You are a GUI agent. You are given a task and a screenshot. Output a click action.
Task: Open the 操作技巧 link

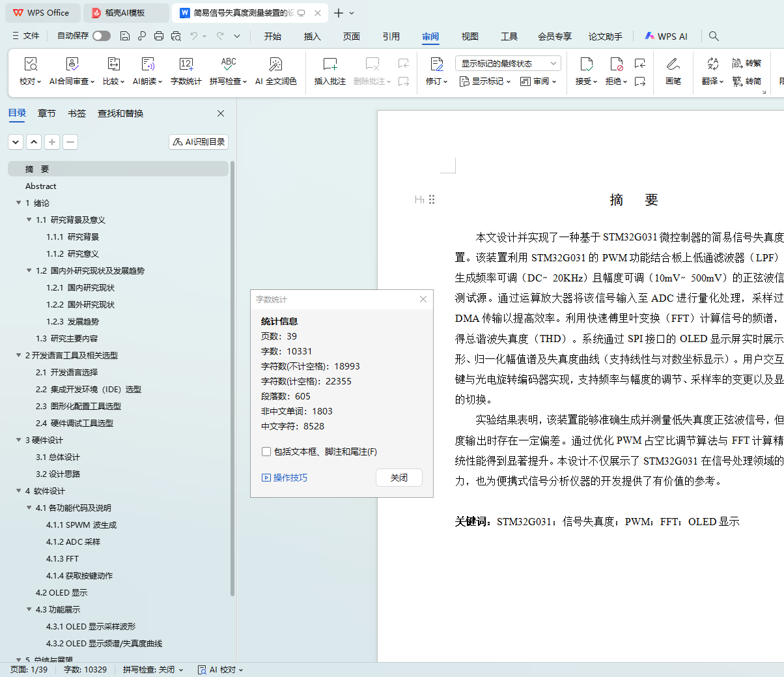point(285,478)
